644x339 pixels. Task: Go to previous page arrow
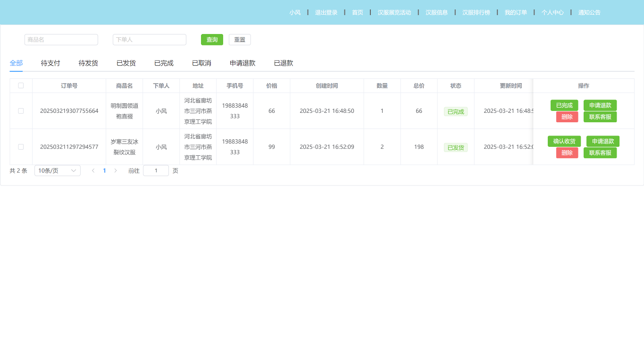[93, 170]
